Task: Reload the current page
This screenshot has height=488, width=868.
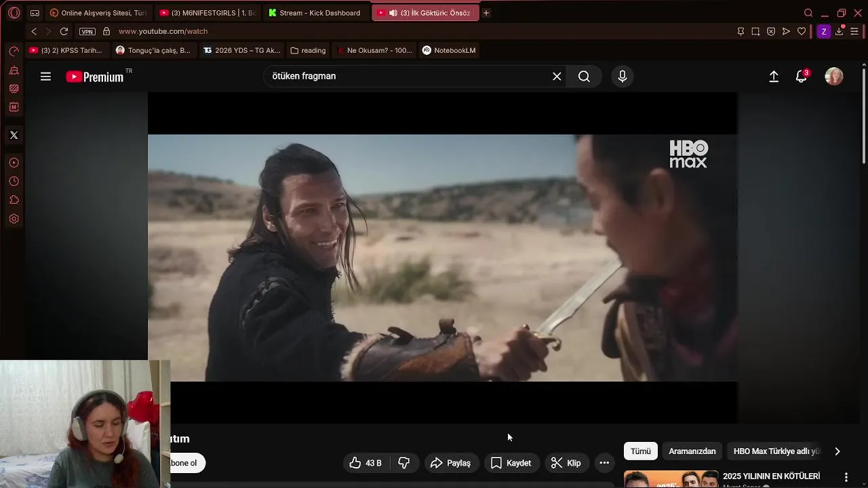Action: click(64, 31)
